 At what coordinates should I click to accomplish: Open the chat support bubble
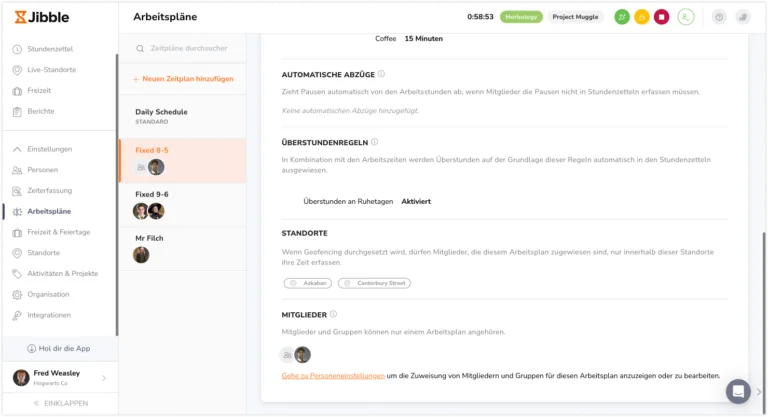[x=738, y=392]
